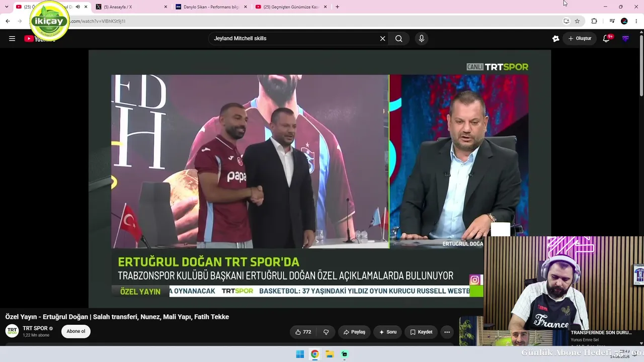This screenshot has width=644, height=362.
Task: Click the TRT Spor video player
Action: click(319, 178)
